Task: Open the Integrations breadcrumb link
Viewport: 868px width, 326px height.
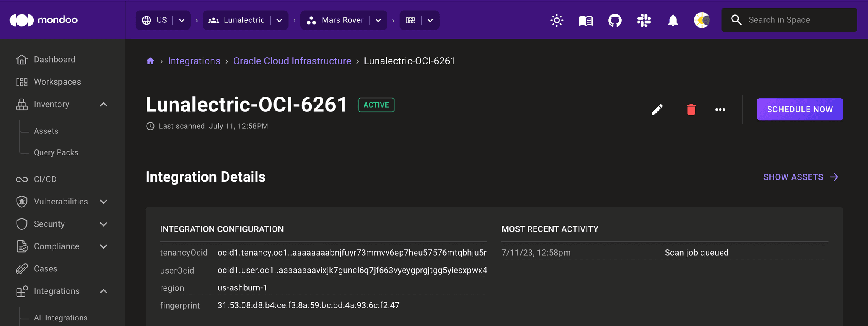Action: click(194, 61)
